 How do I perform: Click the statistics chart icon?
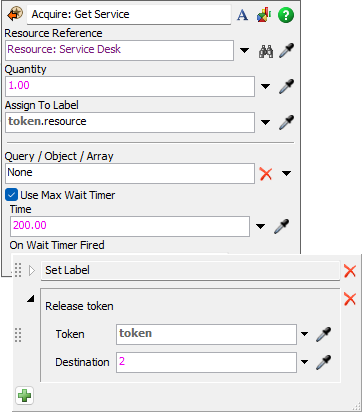pos(264,15)
